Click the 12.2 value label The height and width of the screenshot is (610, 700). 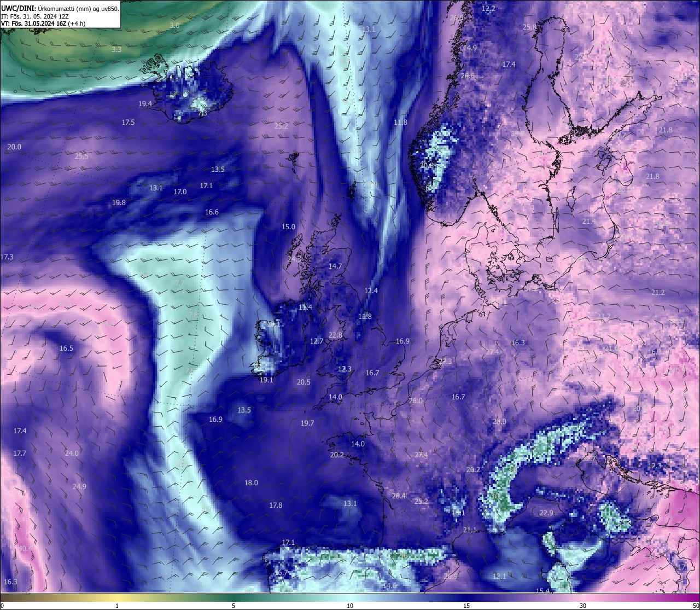(488, 8)
